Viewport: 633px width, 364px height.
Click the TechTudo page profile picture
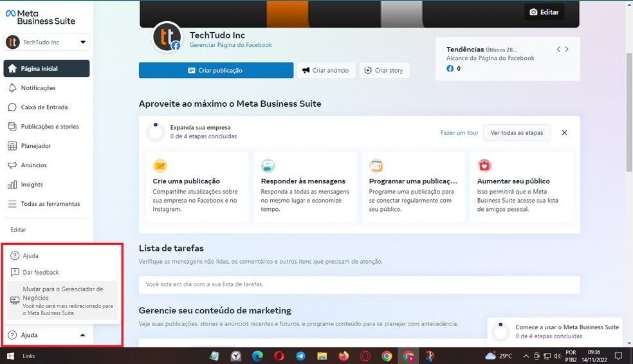coord(167,37)
